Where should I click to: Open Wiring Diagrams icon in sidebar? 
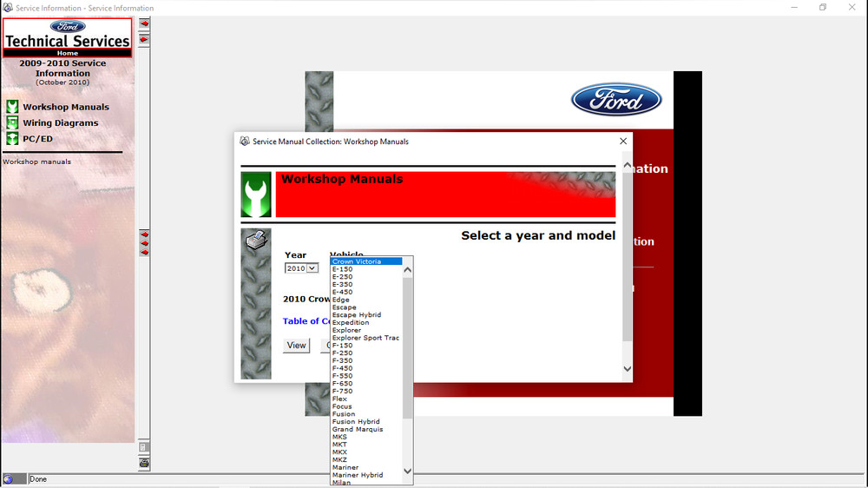(x=12, y=122)
